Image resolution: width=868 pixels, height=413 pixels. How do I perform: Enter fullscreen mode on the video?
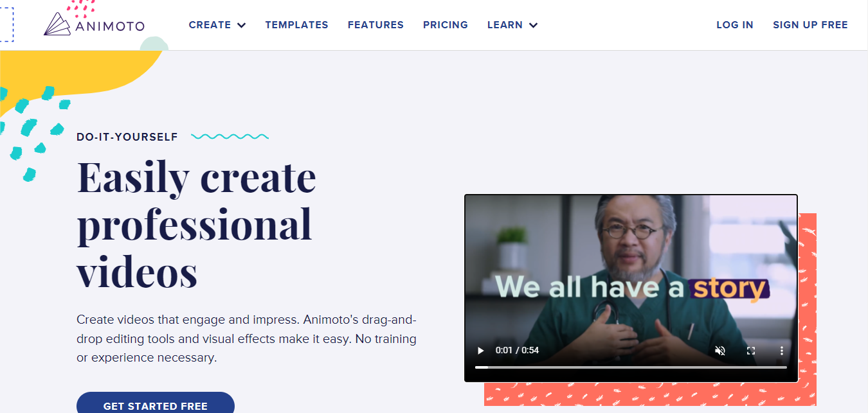pos(751,351)
